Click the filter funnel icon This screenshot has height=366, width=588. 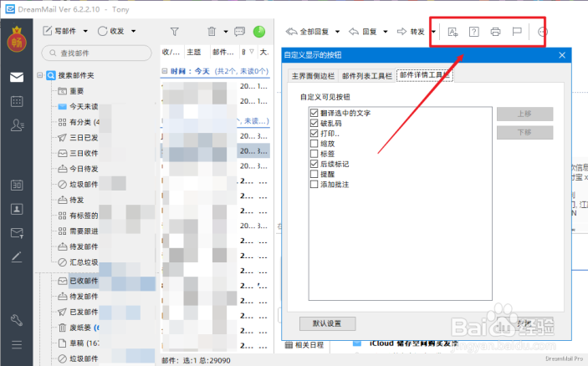pyautogui.click(x=174, y=32)
